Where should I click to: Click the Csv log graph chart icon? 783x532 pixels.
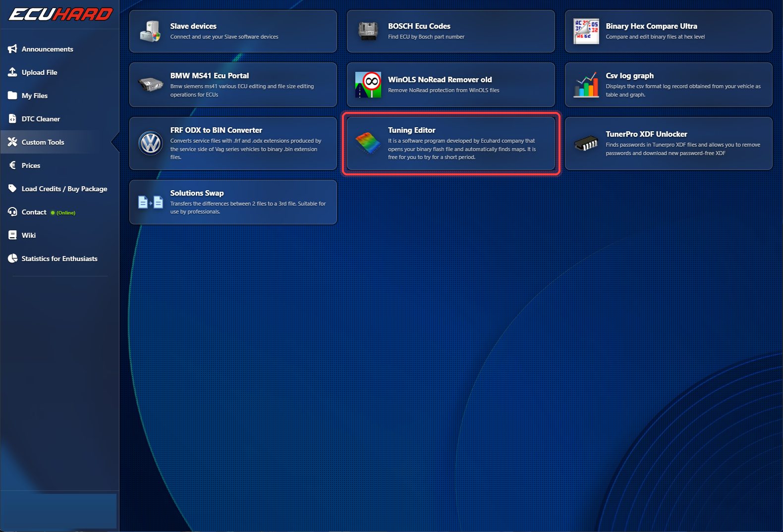(x=586, y=85)
